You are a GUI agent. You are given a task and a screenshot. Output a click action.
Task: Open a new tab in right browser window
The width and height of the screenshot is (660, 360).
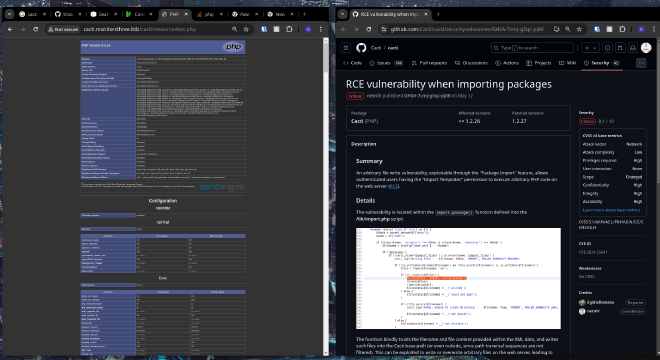[x=438, y=14]
